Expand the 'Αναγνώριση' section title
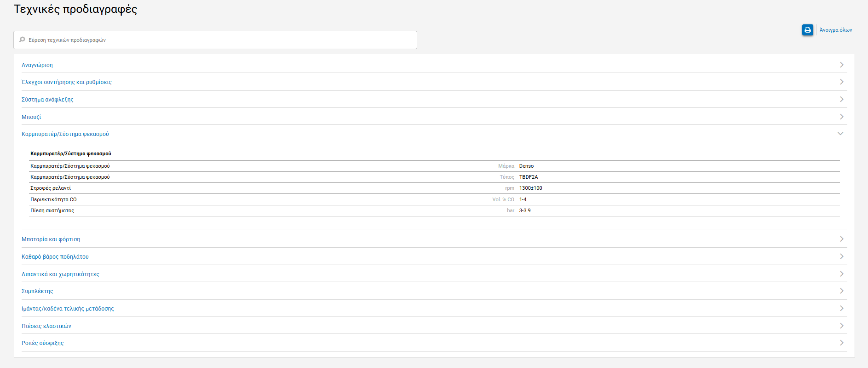 click(x=37, y=65)
